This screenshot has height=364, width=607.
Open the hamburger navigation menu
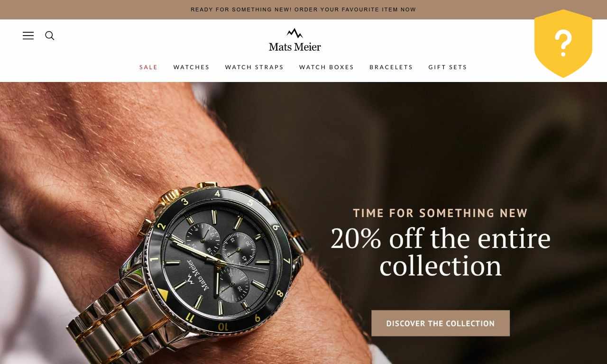pyautogui.click(x=28, y=36)
